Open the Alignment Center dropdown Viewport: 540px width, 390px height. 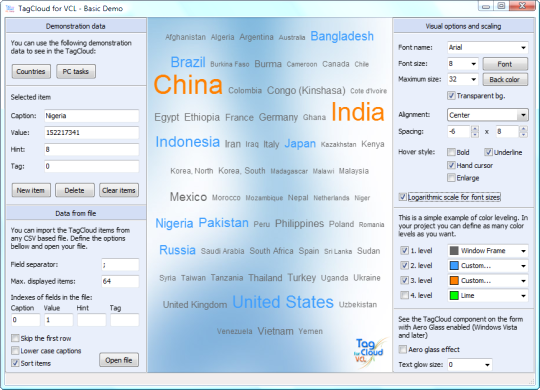523,115
